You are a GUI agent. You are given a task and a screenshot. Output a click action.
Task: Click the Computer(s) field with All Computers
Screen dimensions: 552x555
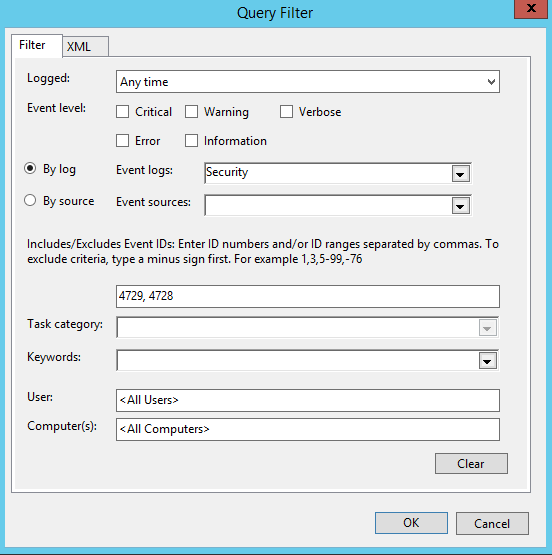click(308, 429)
